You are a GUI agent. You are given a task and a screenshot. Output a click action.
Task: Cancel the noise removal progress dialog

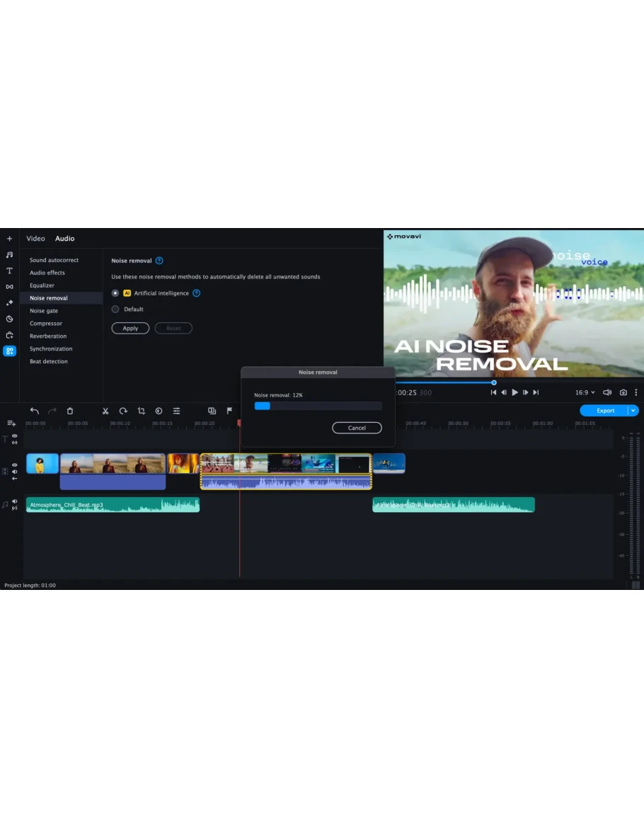(357, 428)
